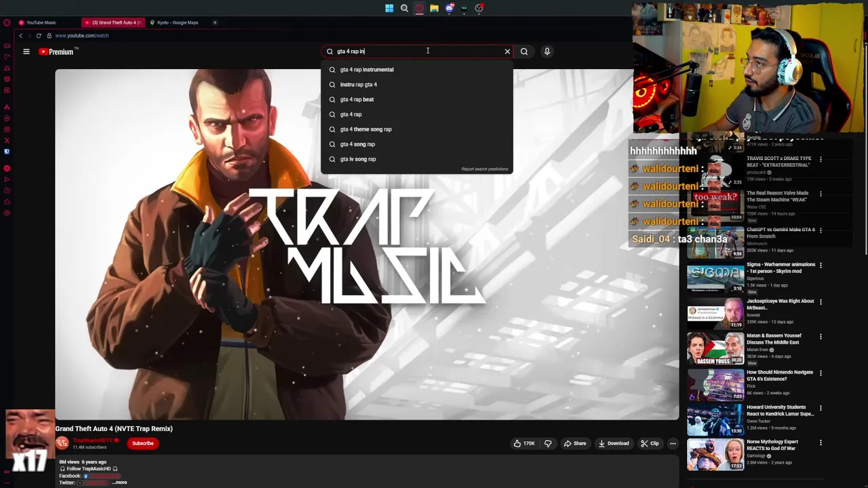Switch to the Kyoto - Google Maps tab
868x488 pixels.
177,22
